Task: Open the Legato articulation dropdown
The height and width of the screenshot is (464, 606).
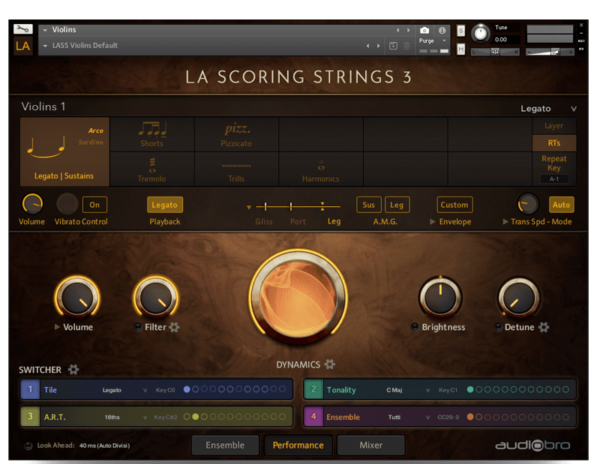Action: [x=548, y=109]
